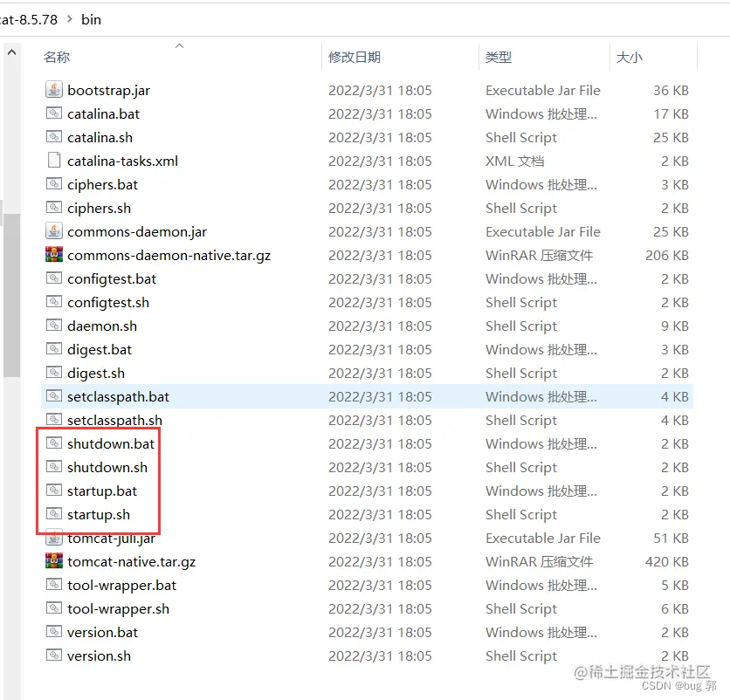
Task: Select the file name commons-daemon-native.tar.gz
Action: (169, 256)
